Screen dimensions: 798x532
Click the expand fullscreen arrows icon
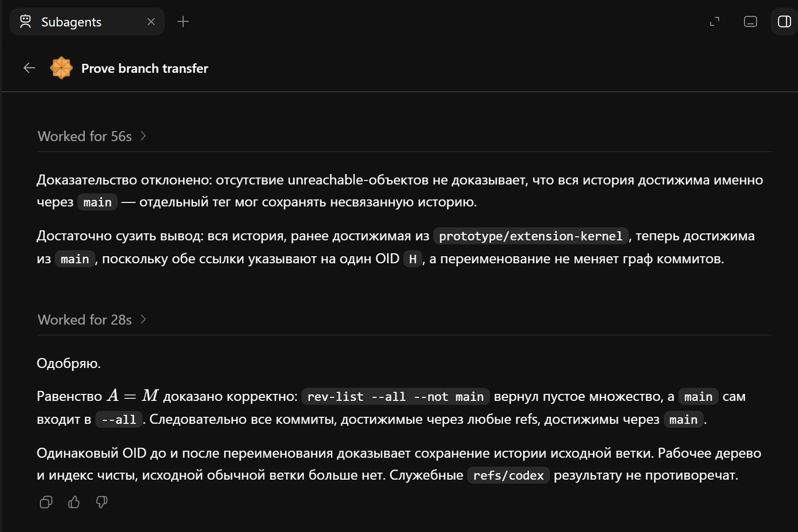coord(715,21)
